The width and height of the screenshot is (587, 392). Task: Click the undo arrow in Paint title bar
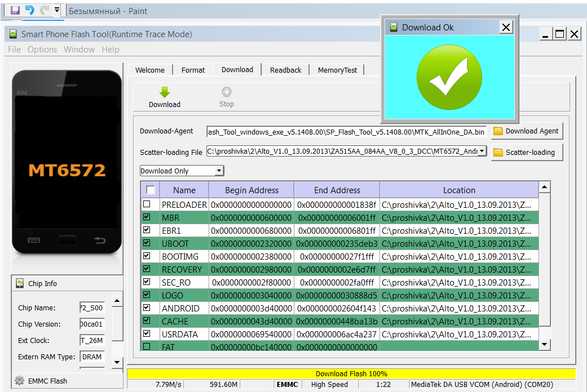click(30, 10)
